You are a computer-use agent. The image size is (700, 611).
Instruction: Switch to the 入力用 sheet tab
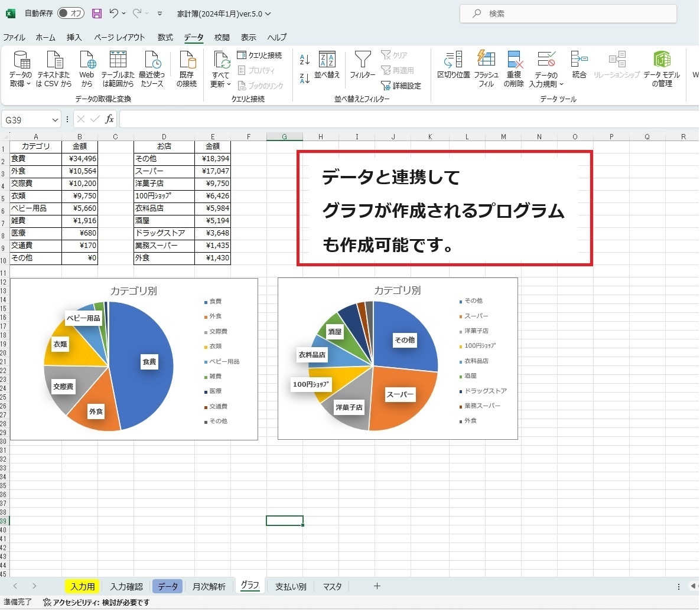click(83, 586)
